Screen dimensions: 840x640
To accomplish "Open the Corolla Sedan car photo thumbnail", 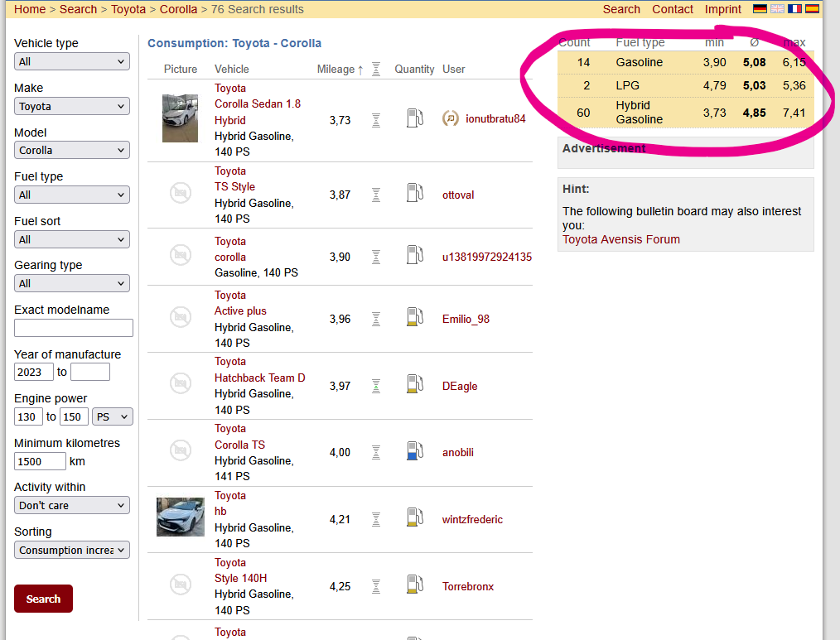I will [180, 118].
